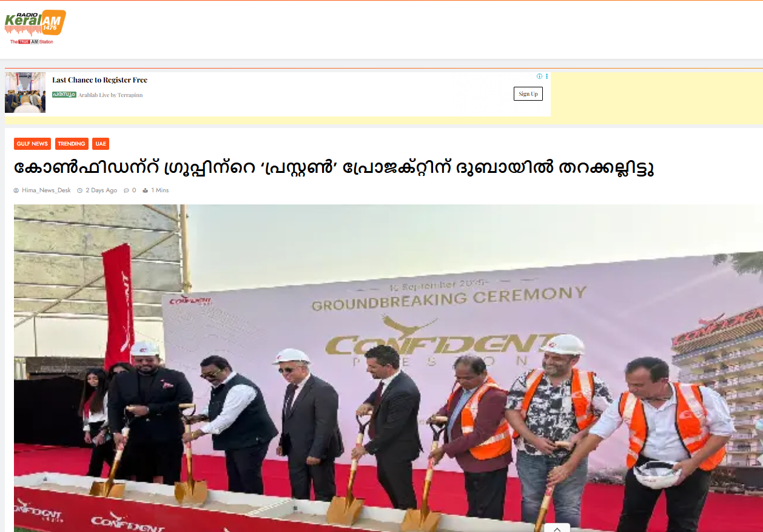763x532 pixels.
Task: Click the Arablab Live by Terrapinn link
Action: point(110,95)
